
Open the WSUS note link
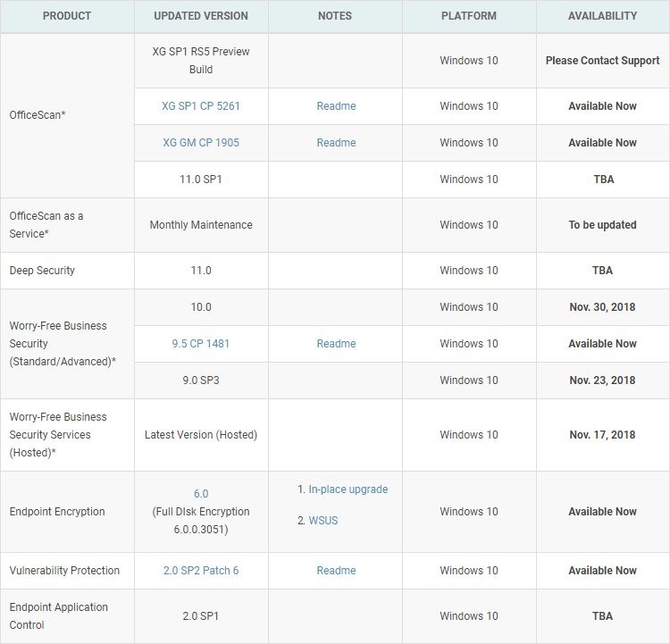coord(323,521)
